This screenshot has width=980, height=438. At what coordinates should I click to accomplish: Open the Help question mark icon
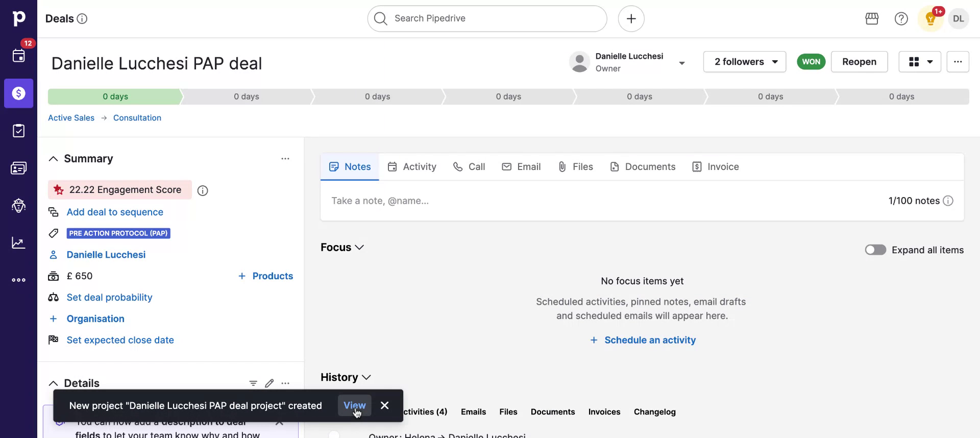pyautogui.click(x=901, y=19)
